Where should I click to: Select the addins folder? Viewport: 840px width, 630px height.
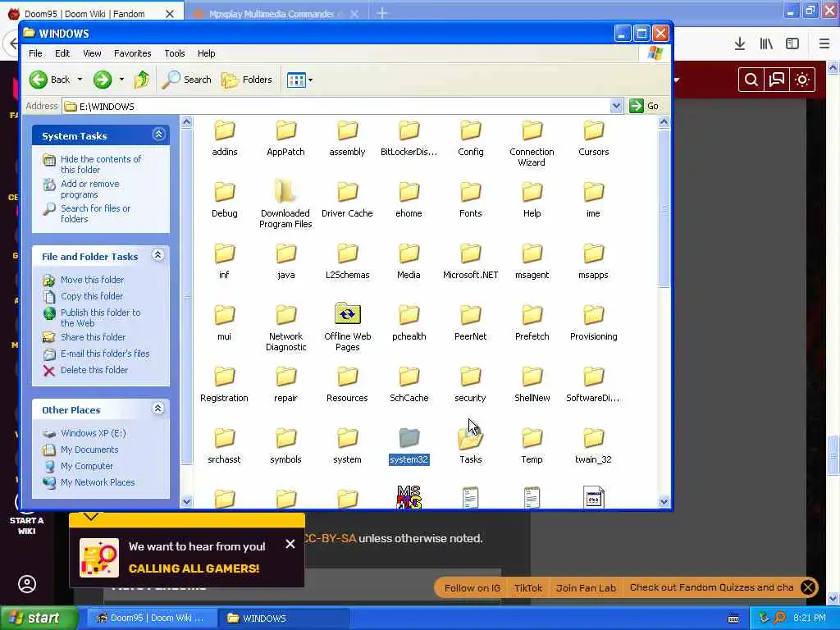(x=225, y=139)
